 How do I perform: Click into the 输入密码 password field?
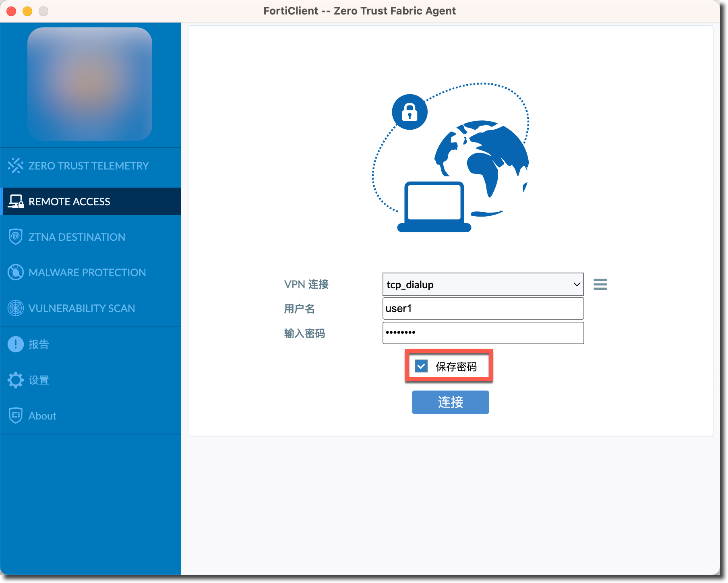(482, 333)
